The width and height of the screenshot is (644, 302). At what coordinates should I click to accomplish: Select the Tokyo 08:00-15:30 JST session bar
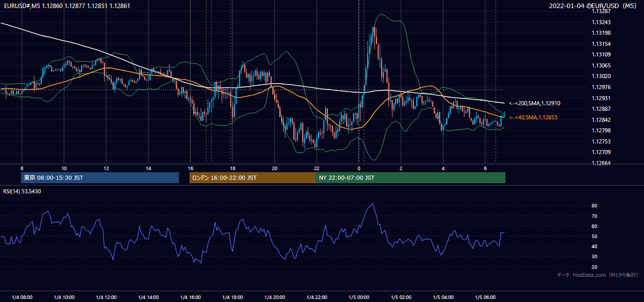(100, 178)
